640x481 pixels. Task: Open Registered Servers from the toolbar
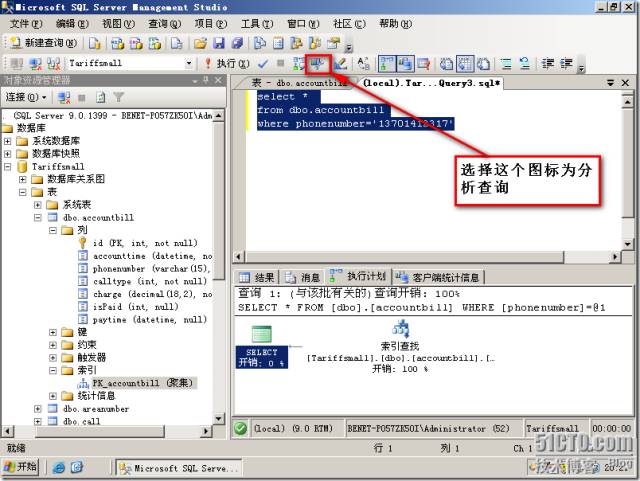click(260, 43)
